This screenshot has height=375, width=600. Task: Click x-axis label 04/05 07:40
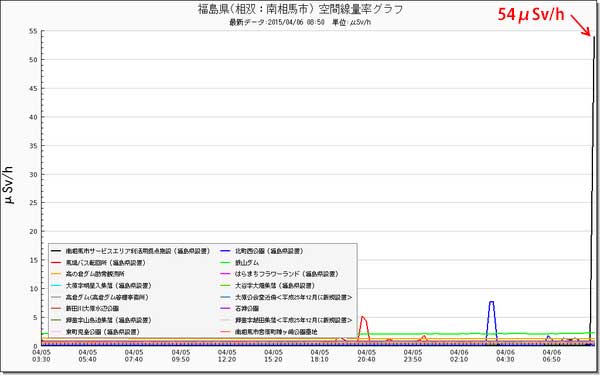pyautogui.click(x=134, y=355)
